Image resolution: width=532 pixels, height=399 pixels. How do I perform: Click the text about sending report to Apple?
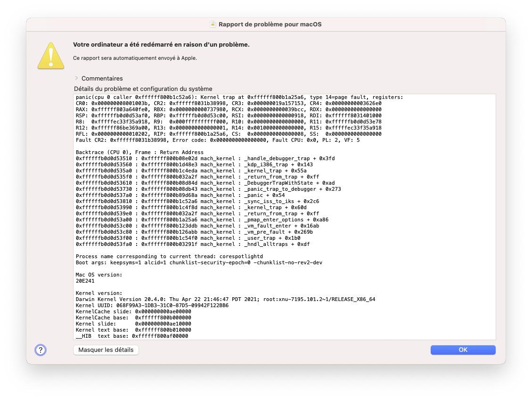(135, 58)
